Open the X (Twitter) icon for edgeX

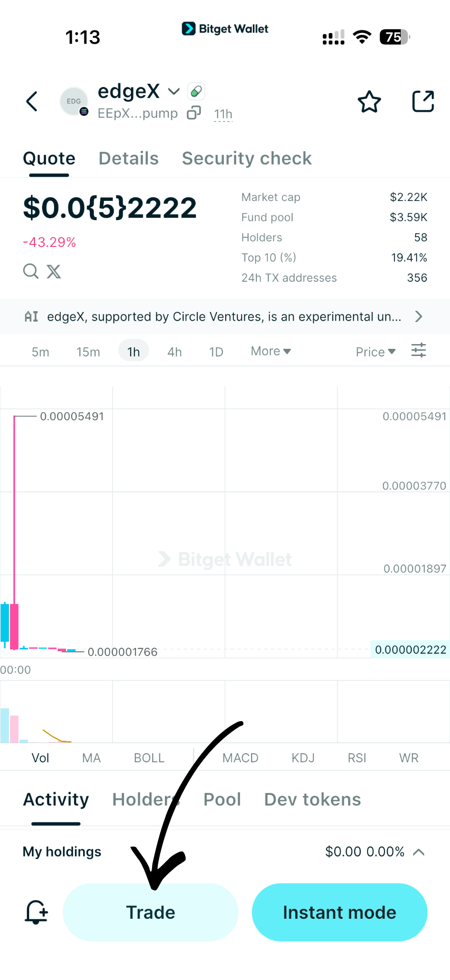(x=54, y=271)
